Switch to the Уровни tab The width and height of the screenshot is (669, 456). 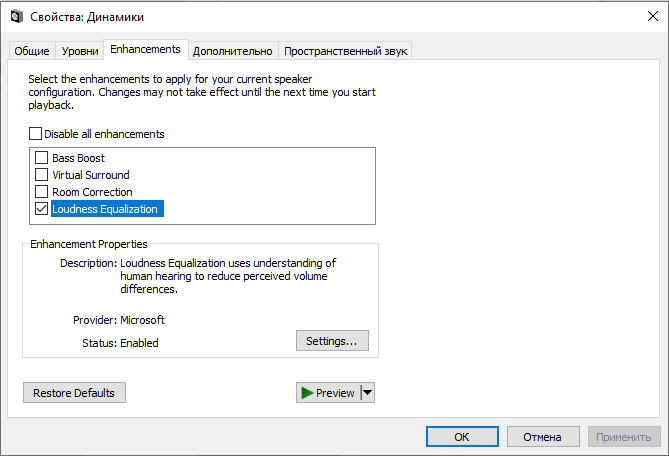pos(80,51)
